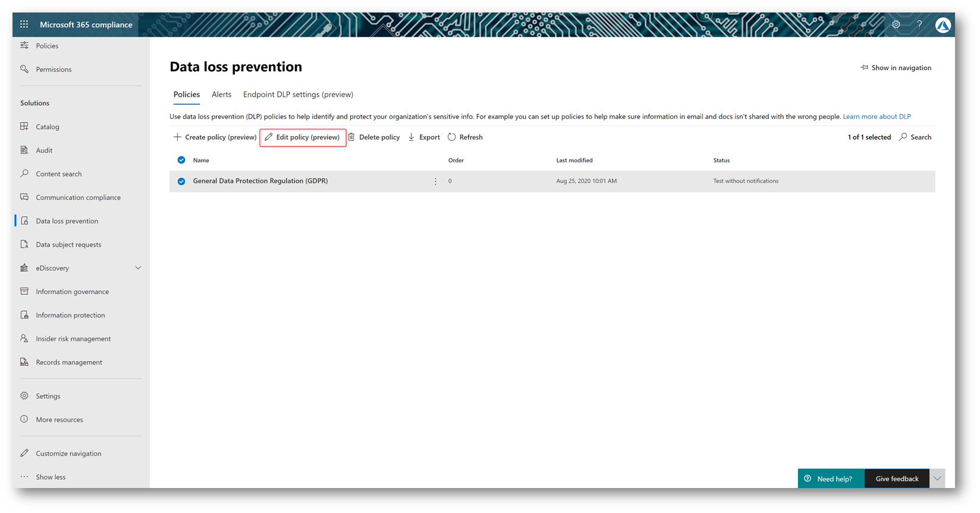Click Edit policy (preview)
The height and width of the screenshot is (513, 980).
[303, 137]
